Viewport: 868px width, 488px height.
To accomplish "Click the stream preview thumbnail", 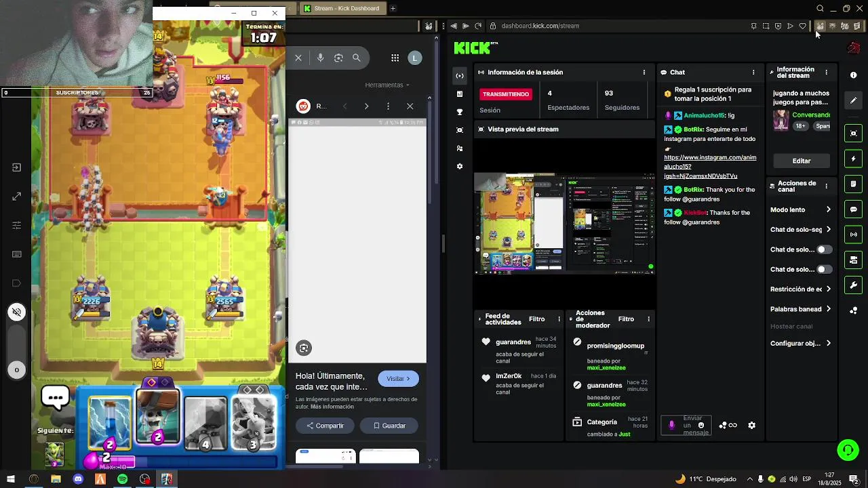I will pyautogui.click(x=564, y=224).
